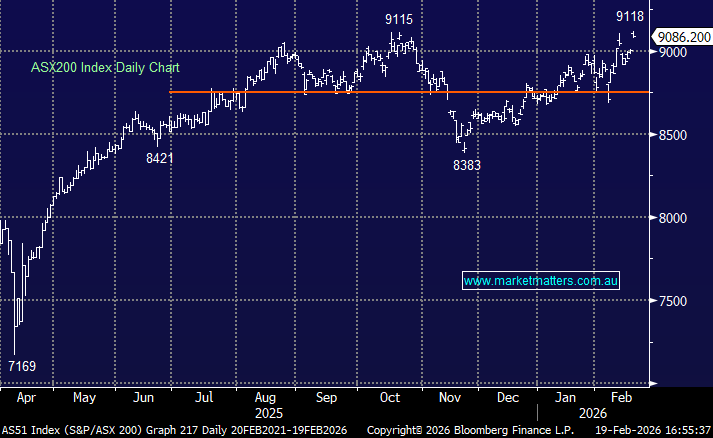Select the 9086.200 current price tag
713x438 pixels.
click(x=681, y=36)
